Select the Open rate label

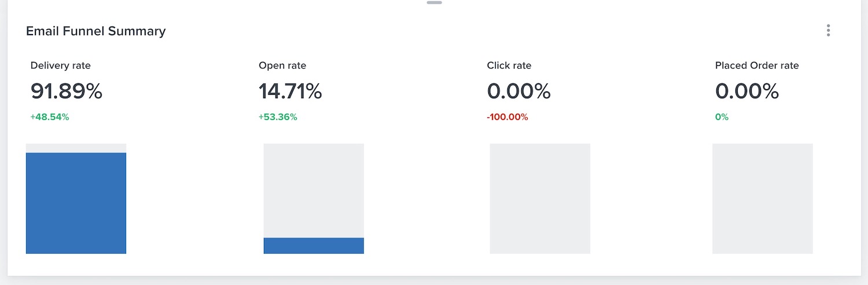[282, 66]
